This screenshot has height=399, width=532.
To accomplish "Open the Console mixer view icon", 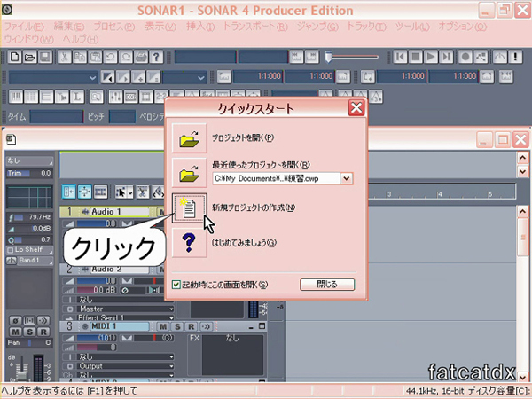I will pos(115,97).
